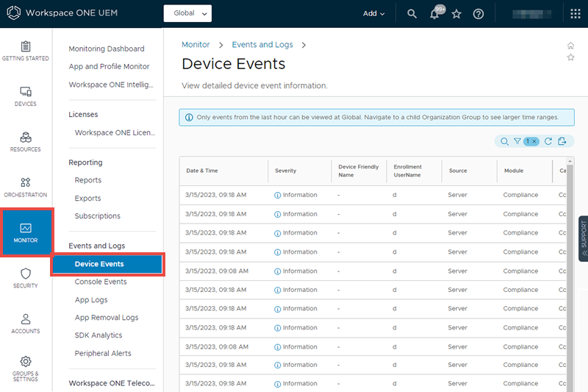This screenshot has height=392, width=588.
Task: Open the help question mark icon
Action: [478, 14]
